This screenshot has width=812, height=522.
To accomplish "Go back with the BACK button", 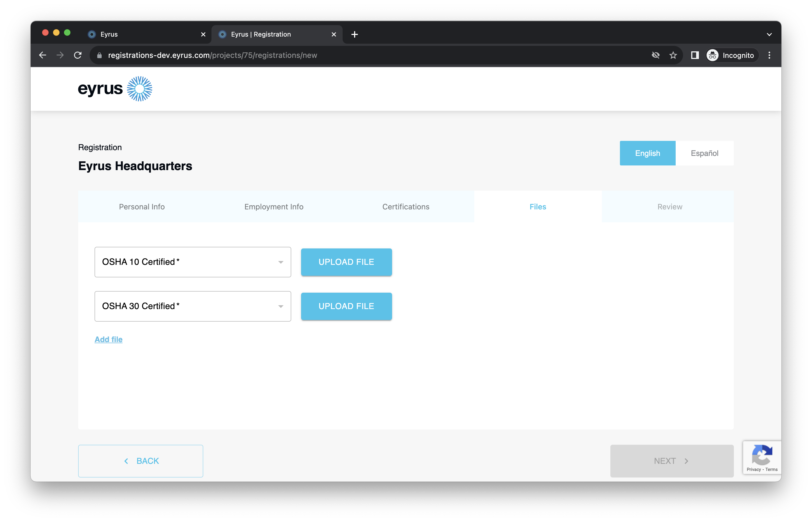I will coord(140,461).
